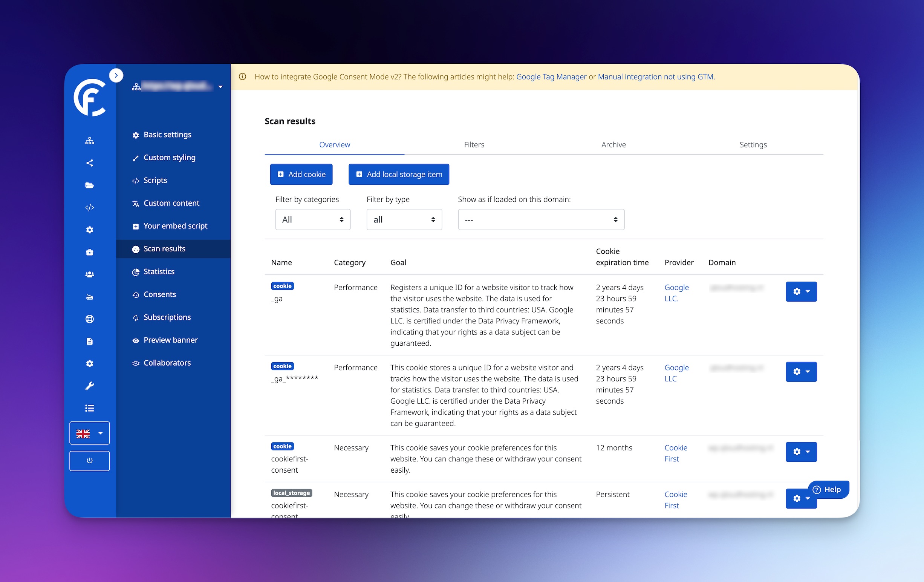
Task: Open the blurred domain selector dropdown
Action: 177,87
